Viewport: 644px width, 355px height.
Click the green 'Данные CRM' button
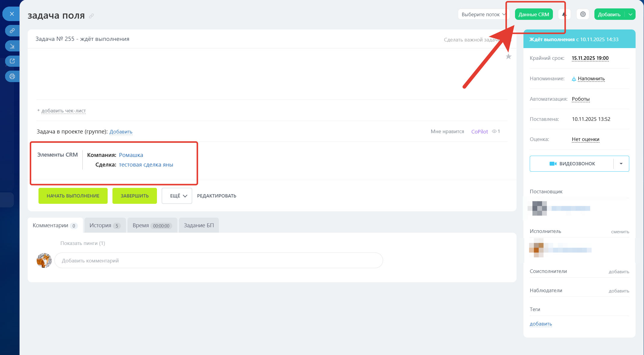[x=533, y=14]
